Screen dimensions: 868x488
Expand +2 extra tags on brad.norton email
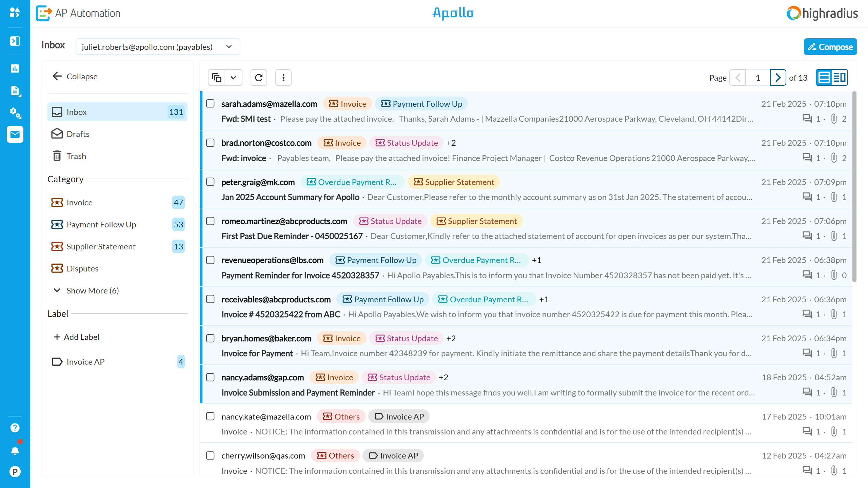point(451,143)
